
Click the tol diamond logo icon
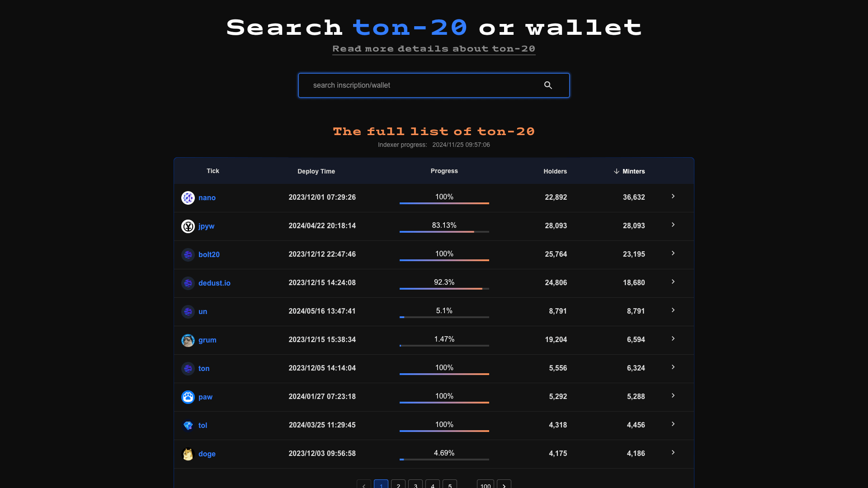point(188,426)
